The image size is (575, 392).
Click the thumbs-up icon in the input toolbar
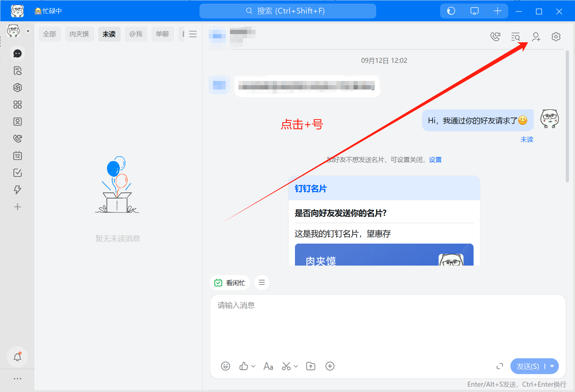click(x=244, y=366)
